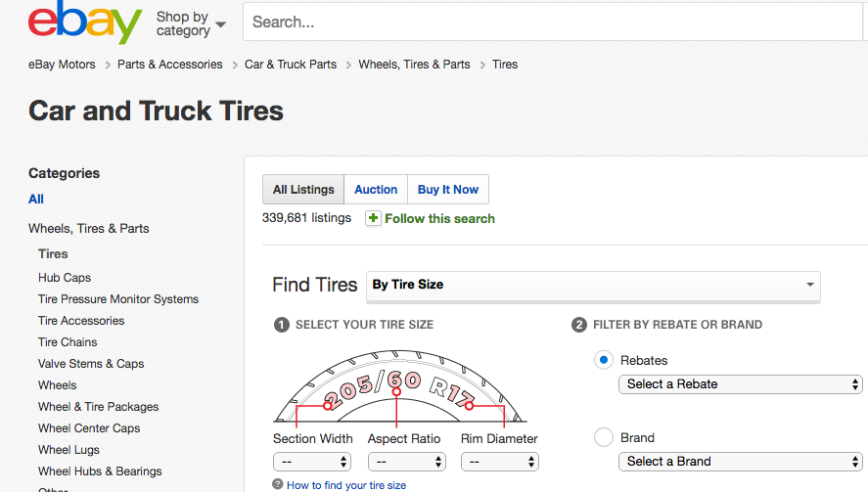Open Tire Pressure Monitor Systems category
The image size is (868, 492).
(118, 299)
